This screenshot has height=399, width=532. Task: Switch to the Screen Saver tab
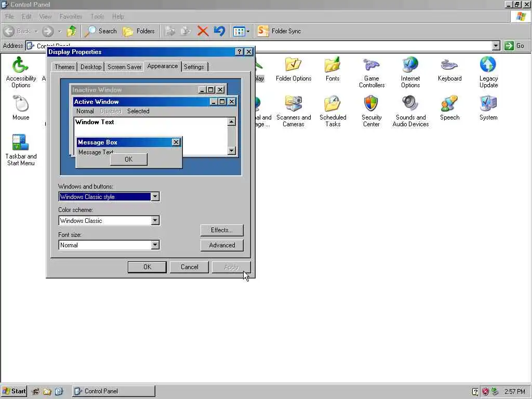click(x=125, y=67)
